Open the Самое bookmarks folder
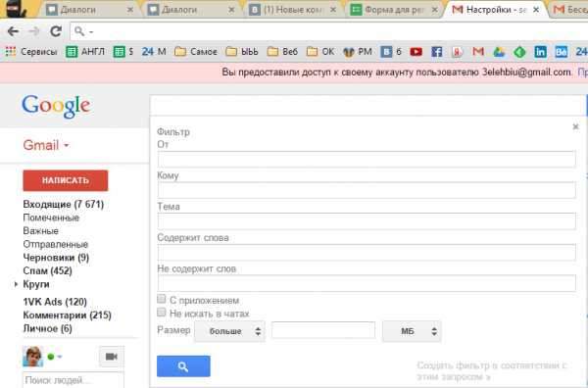 [196, 52]
